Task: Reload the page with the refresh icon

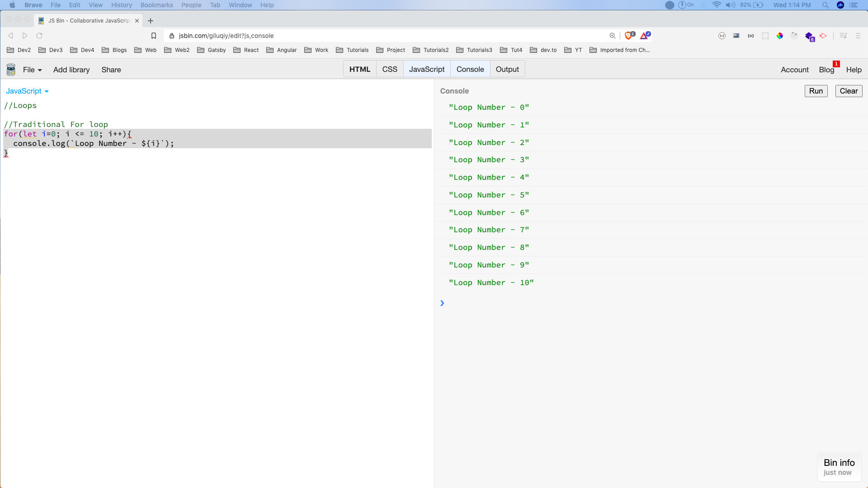Action: point(39,36)
